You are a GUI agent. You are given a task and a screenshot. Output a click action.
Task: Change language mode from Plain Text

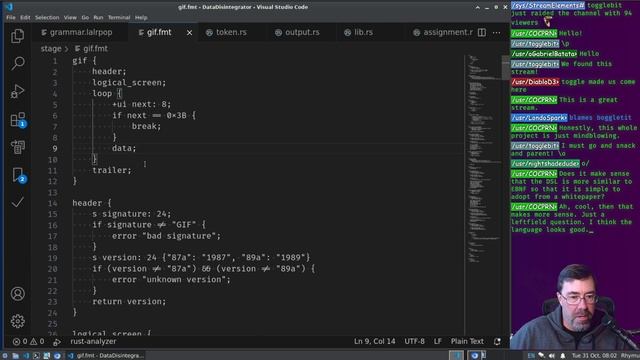click(467, 341)
